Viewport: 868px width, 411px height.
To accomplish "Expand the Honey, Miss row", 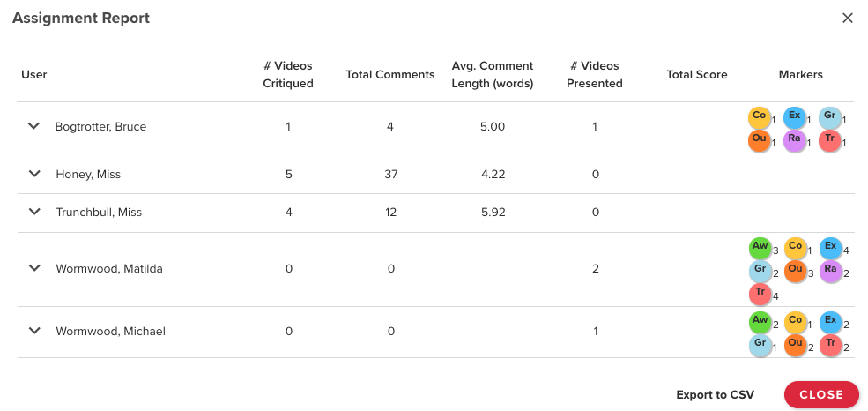I will [34, 174].
